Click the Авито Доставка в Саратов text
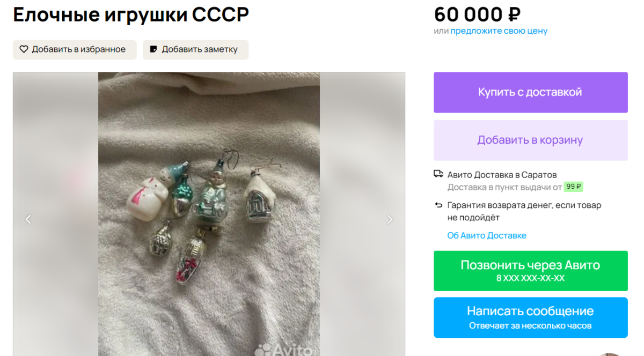 coord(502,175)
